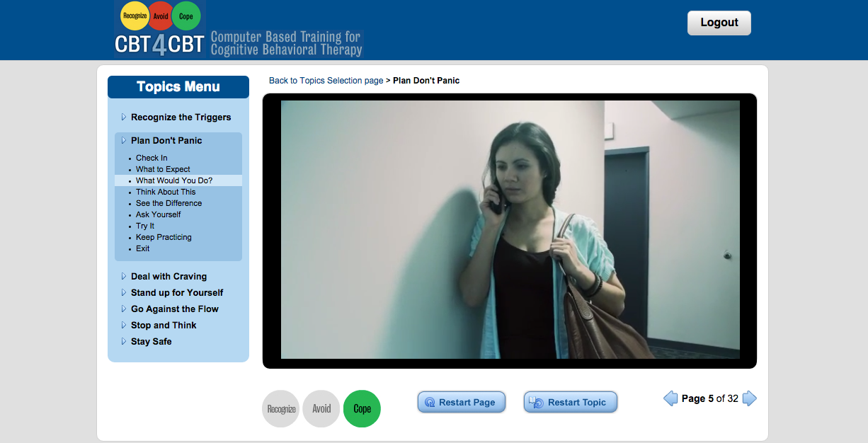Select the Exit menu entry
The height and width of the screenshot is (443, 868).
point(143,248)
